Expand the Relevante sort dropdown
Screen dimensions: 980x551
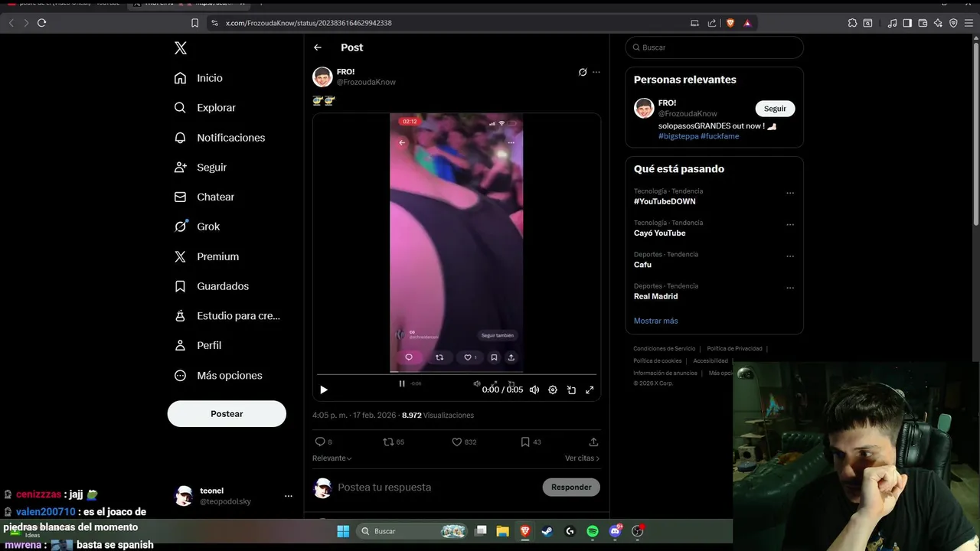coord(332,458)
